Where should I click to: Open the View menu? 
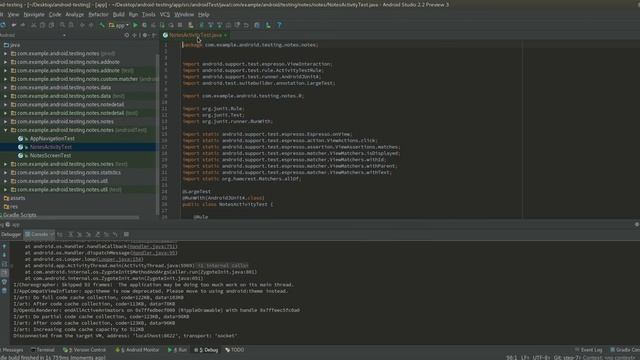click(x=13, y=15)
